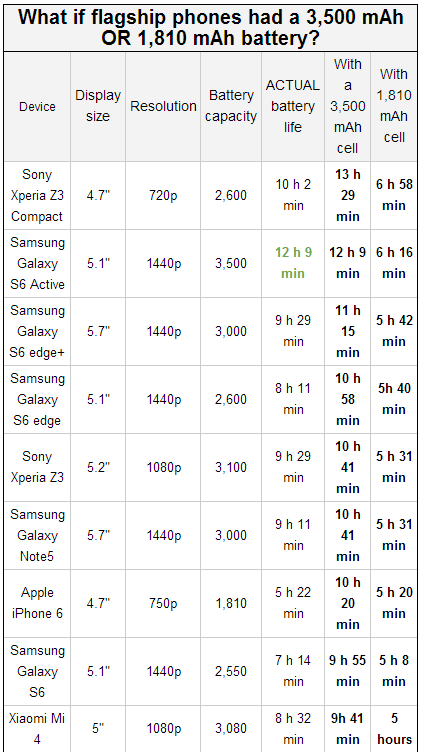Select the Display size column header
The height and width of the screenshot is (752, 425).
(98, 106)
